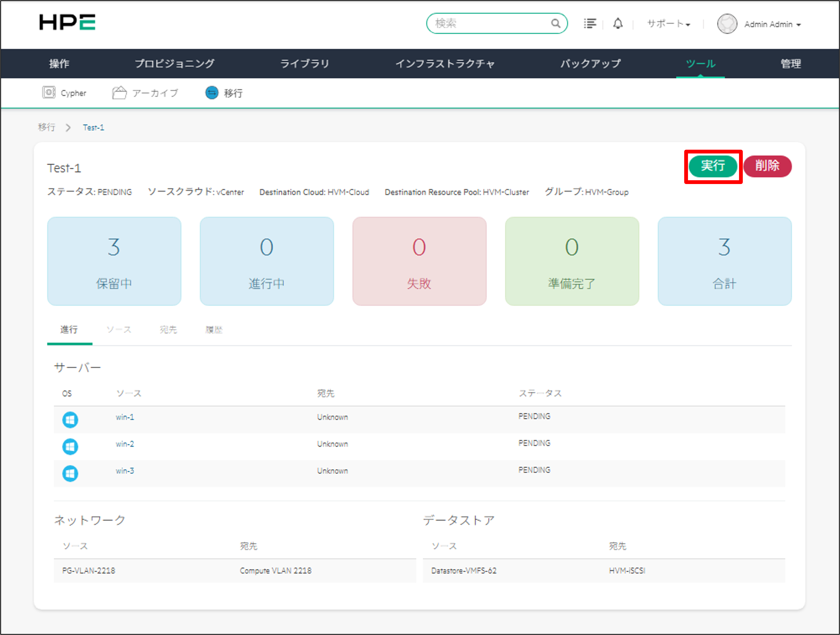The image size is (840, 635).
Task: Click the HPE logo
Action: [67, 22]
